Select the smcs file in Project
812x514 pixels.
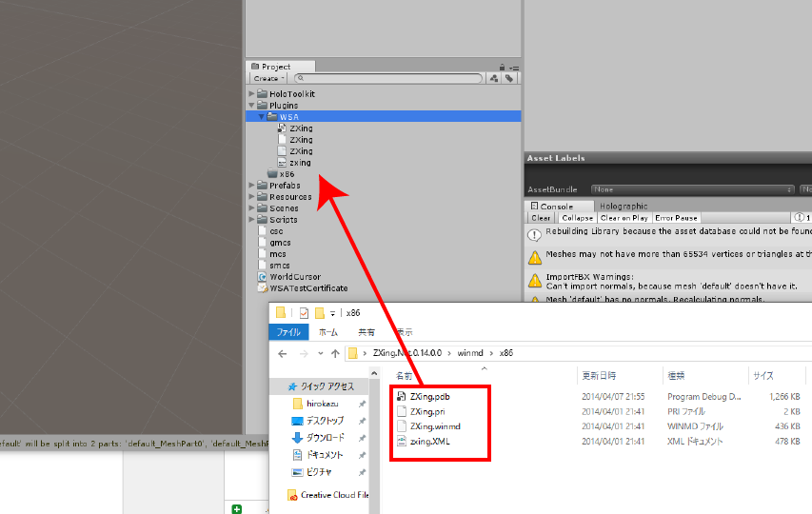(x=274, y=265)
